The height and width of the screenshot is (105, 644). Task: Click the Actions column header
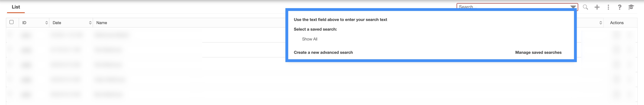[x=616, y=23]
